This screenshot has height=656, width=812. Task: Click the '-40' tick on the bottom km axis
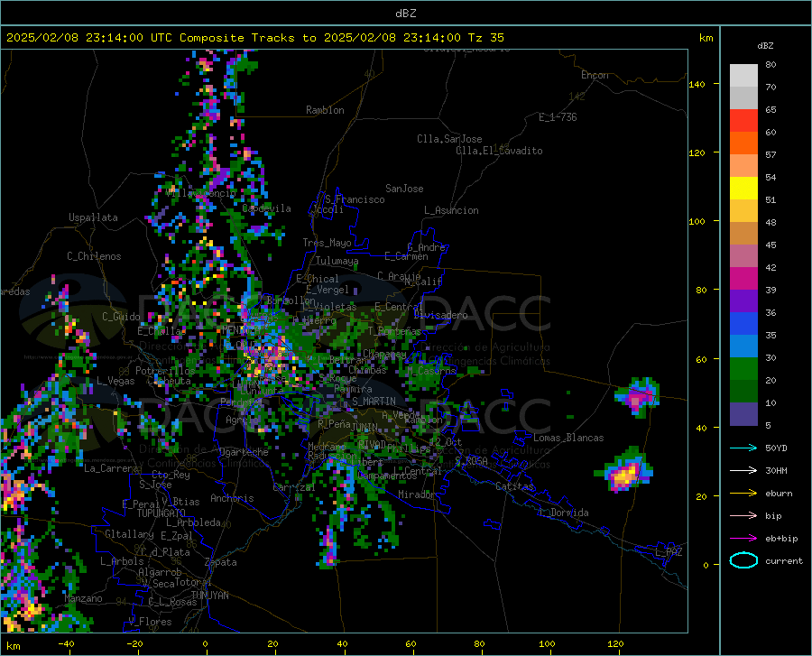click(x=66, y=644)
